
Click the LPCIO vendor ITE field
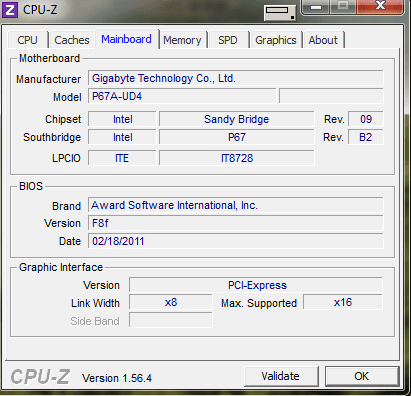122,158
